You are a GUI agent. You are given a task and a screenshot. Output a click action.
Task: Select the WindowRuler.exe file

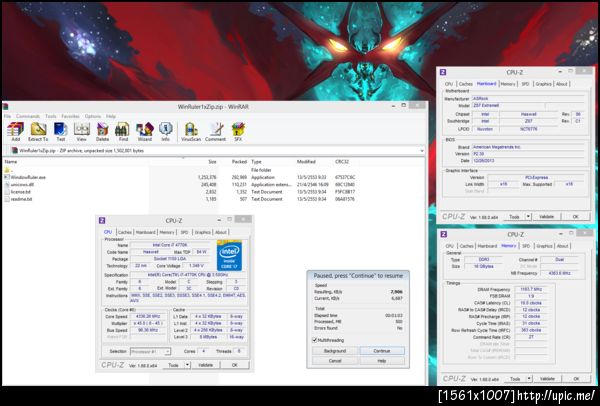[28, 177]
